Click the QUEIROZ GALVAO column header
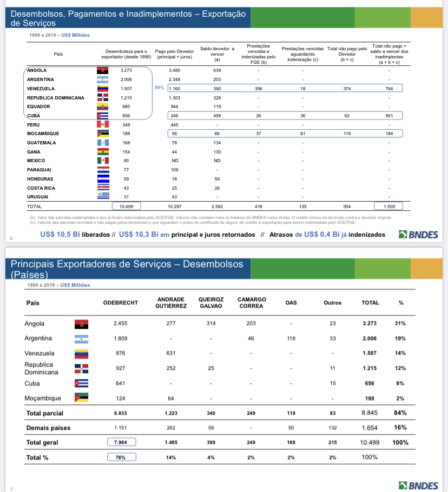 pos(211,303)
